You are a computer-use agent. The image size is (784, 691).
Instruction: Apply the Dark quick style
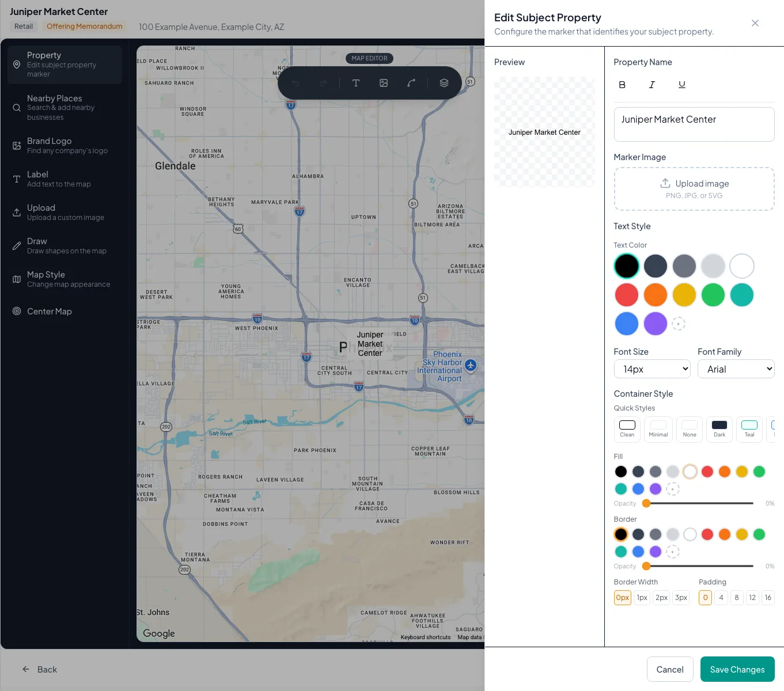[719, 429]
